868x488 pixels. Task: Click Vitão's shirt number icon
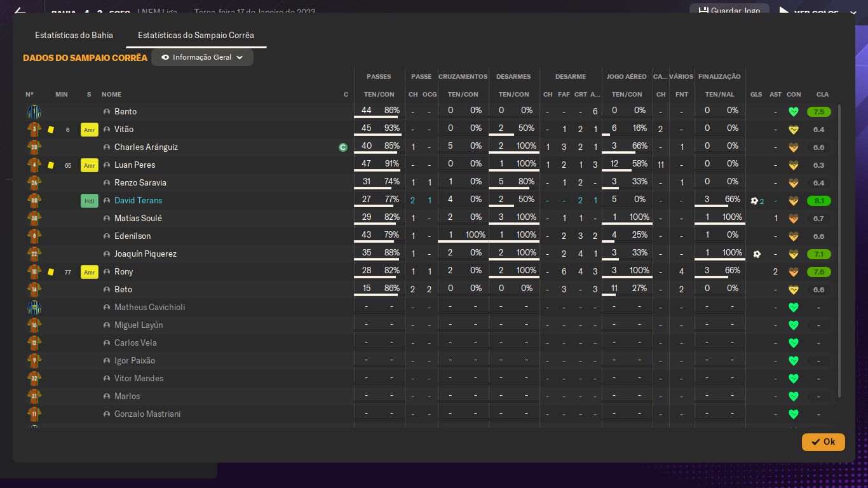click(34, 130)
